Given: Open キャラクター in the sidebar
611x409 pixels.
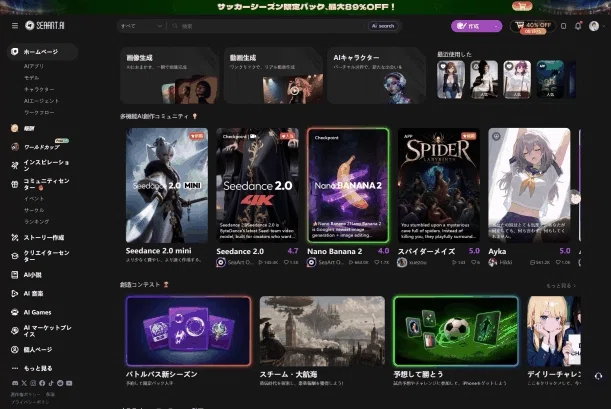Looking at the screenshot, I should [39, 89].
